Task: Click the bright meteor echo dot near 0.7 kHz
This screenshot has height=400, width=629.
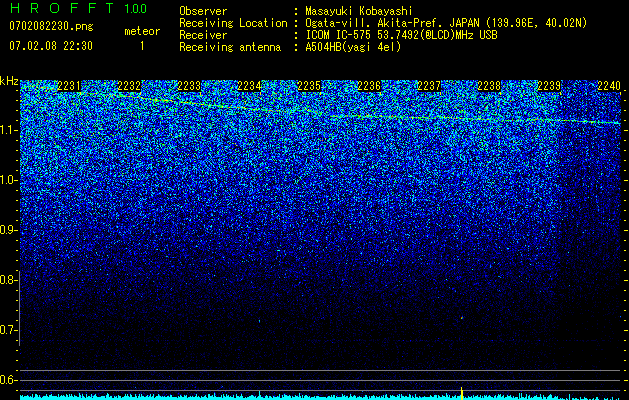Action: click(x=462, y=318)
